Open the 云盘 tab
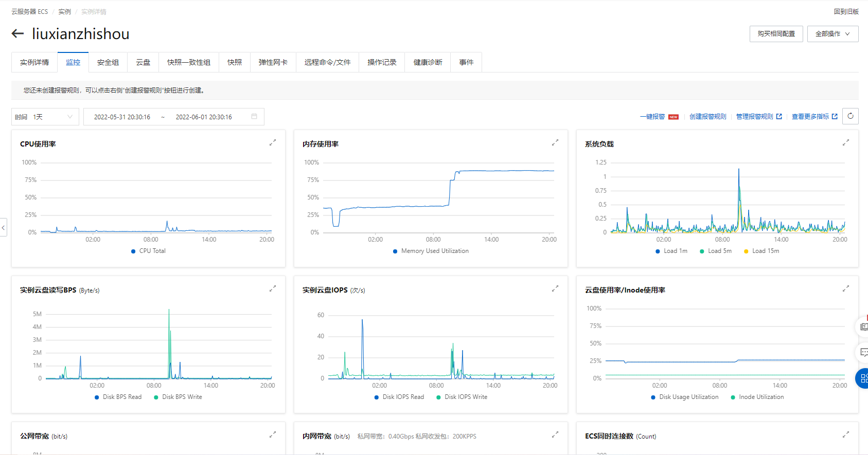 (x=143, y=62)
